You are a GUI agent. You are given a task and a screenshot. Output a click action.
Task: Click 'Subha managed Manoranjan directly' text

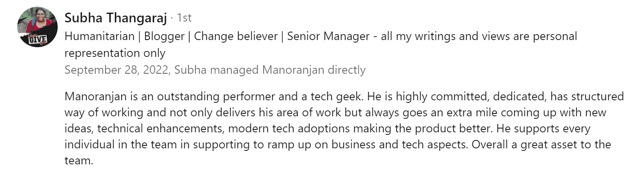270,70
